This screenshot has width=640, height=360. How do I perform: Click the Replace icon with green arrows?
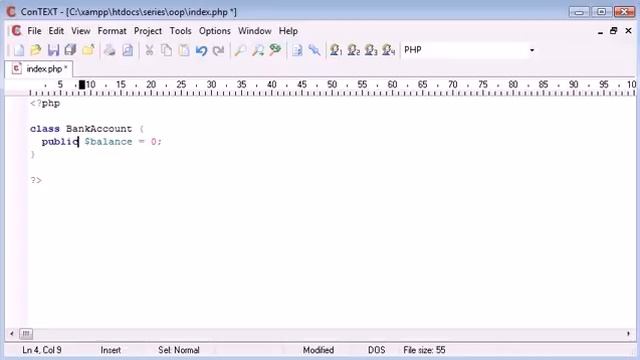click(276, 50)
